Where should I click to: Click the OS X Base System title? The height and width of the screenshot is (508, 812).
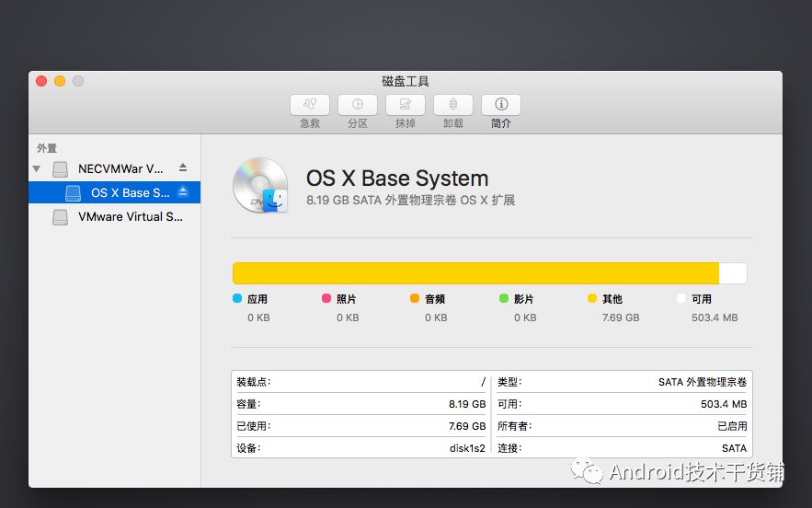[x=397, y=179]
